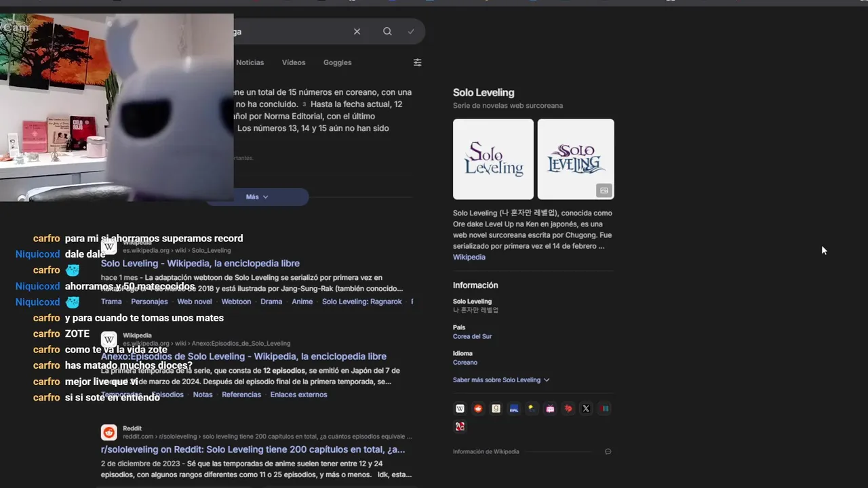Click the magnifying glass search icon

387,31
